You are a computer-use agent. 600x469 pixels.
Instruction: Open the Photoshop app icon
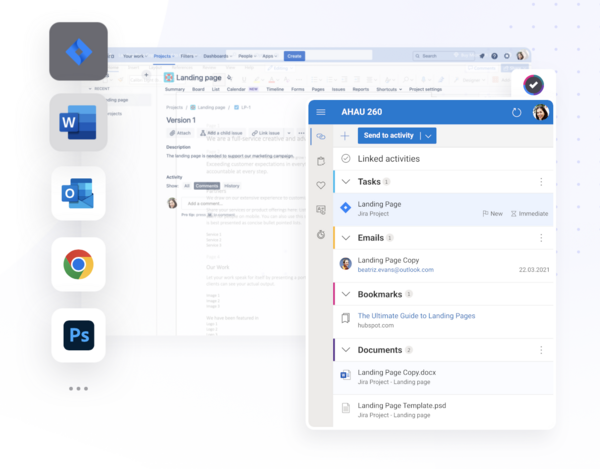[x=78, y=335]
